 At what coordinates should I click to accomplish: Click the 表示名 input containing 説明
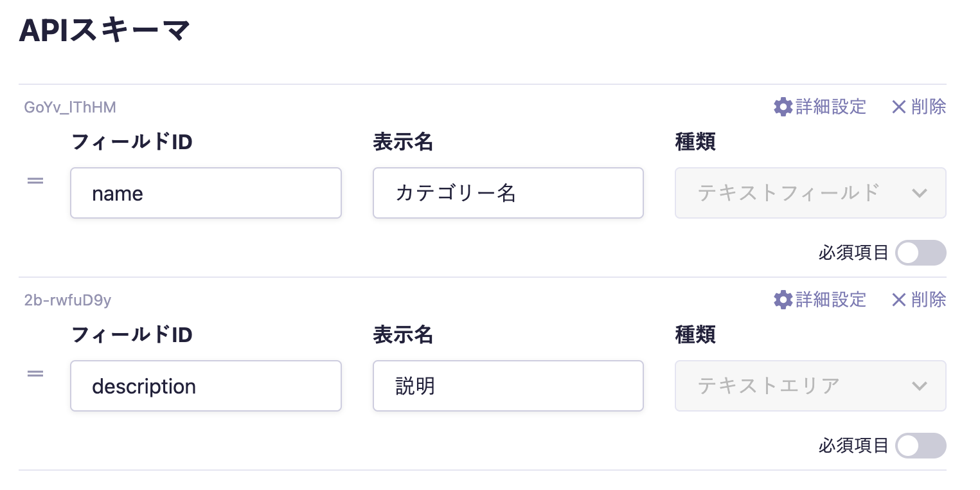[508, 386]
